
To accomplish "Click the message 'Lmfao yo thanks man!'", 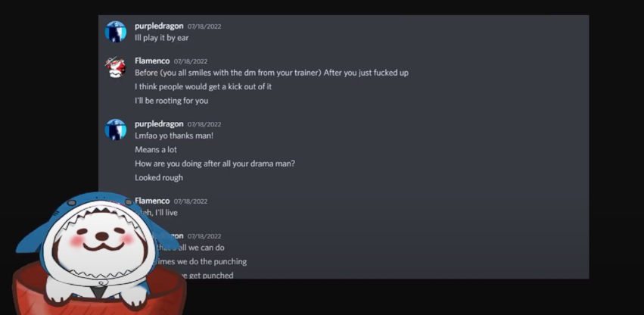I will [174, 136].
